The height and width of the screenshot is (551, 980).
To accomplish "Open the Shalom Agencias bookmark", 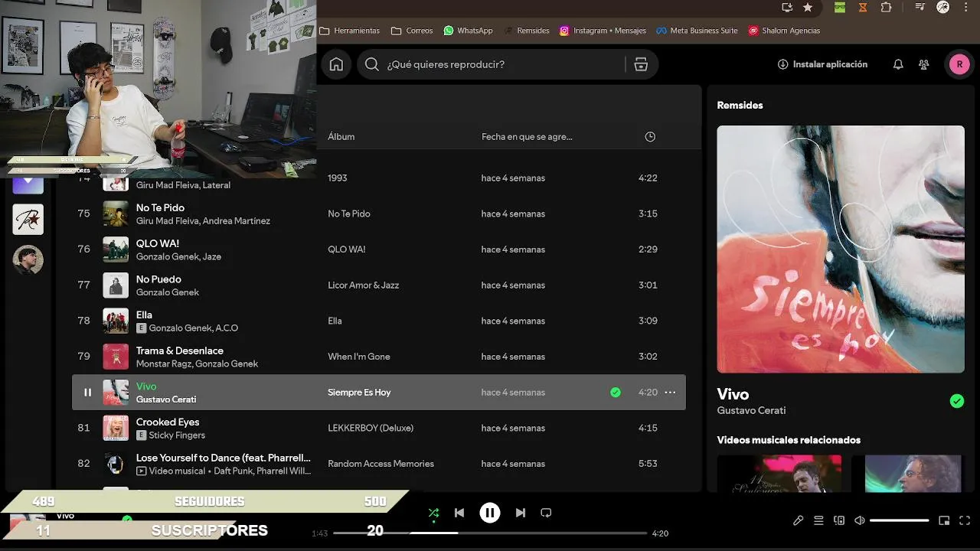I will (784, 31).
